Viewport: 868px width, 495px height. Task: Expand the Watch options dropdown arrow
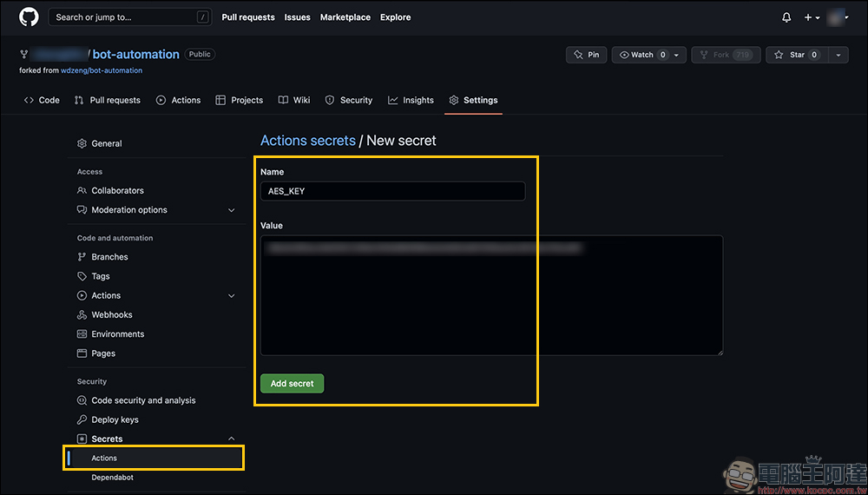coord(677,55)
